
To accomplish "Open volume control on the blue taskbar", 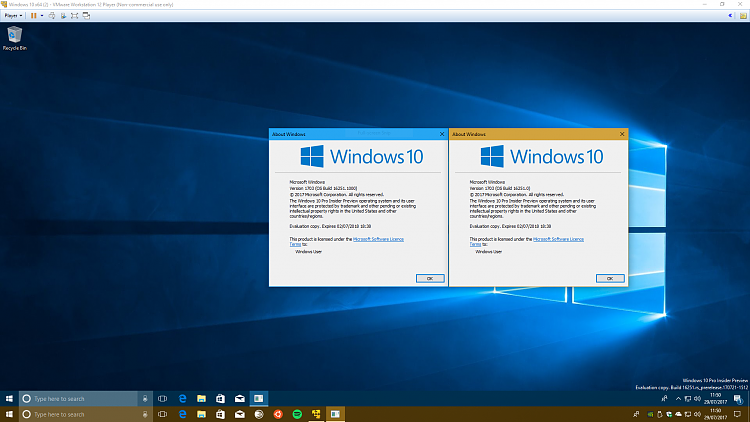I will (697, 399).
